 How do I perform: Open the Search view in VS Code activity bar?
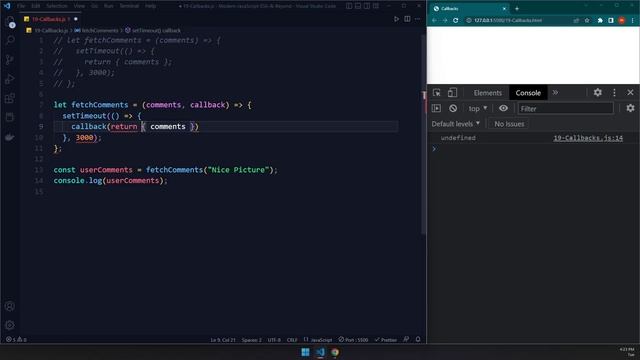pyautogui.click(x=10, y=40)
